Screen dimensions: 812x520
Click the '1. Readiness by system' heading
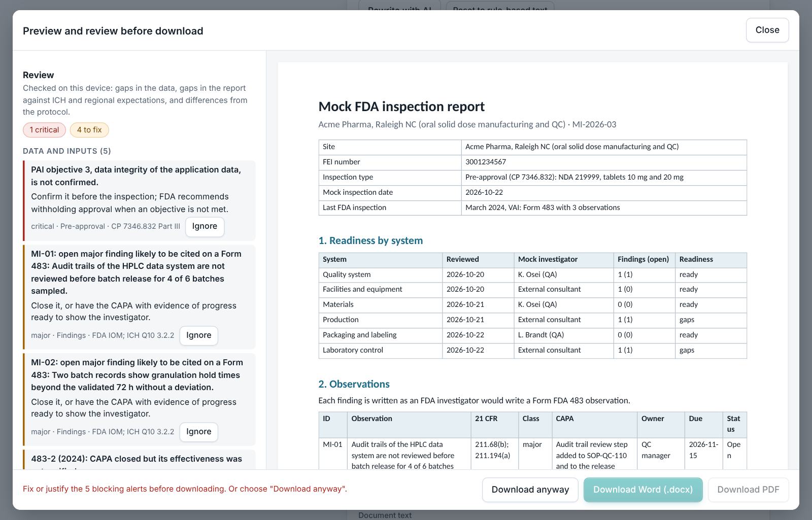point(370,240)
